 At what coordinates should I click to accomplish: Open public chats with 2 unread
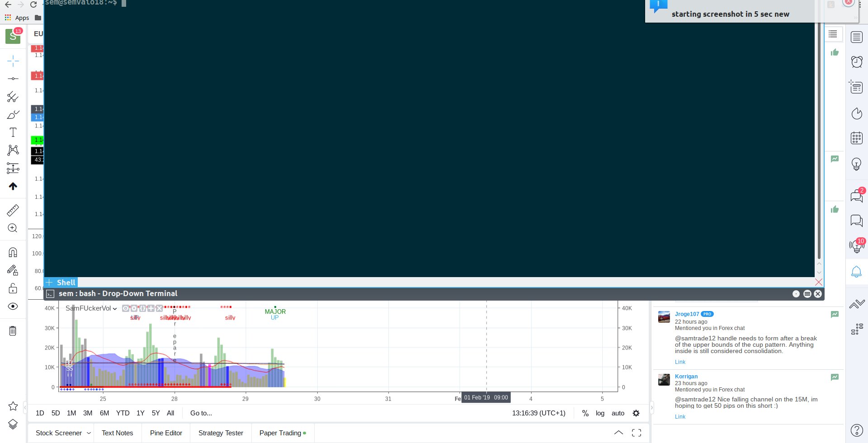tap(857, 195)
